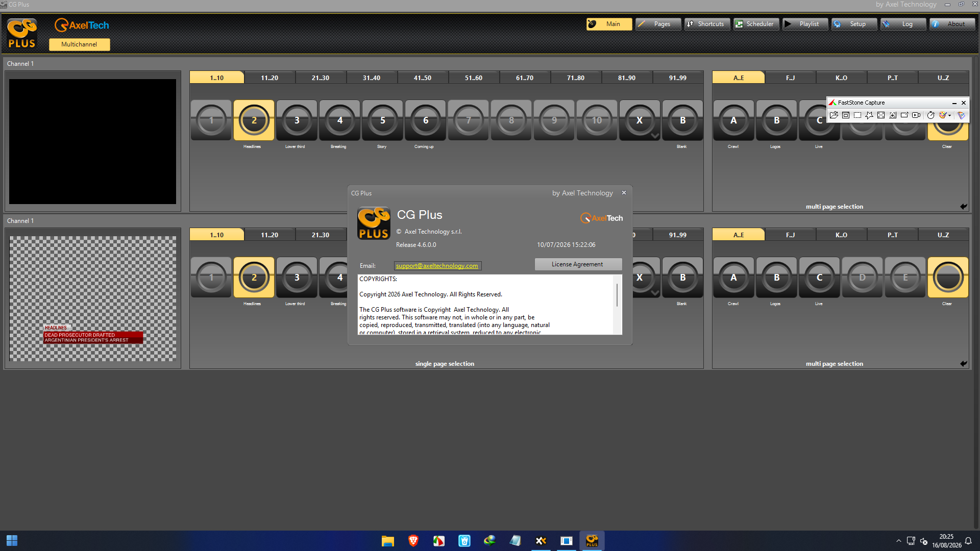Open the notifications bell in system tray

point(968,541)
